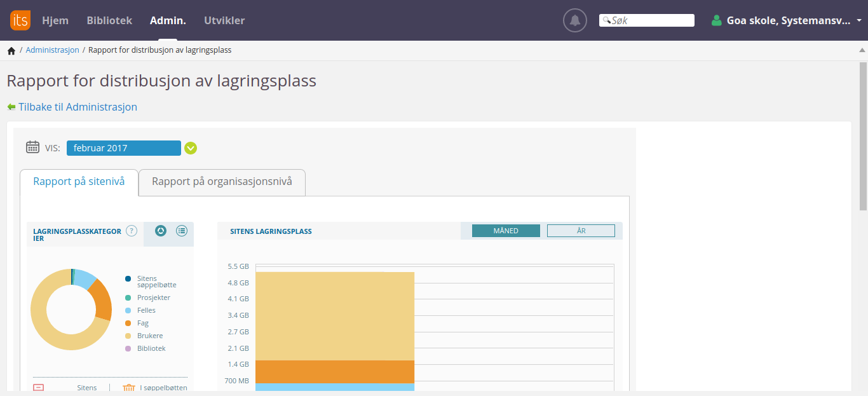Click yellow Brukere segment of bar chart
868x396 pixels.
point(335,316)
